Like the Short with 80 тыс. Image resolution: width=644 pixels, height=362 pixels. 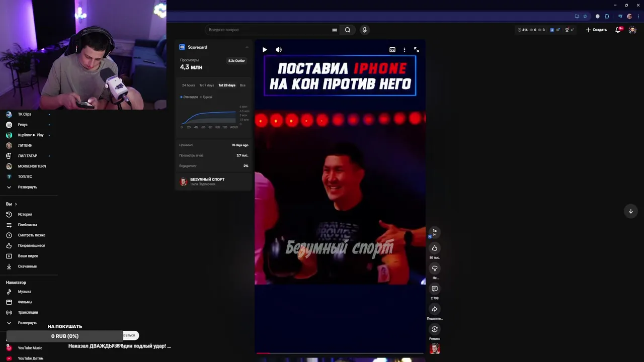point(435,248)
